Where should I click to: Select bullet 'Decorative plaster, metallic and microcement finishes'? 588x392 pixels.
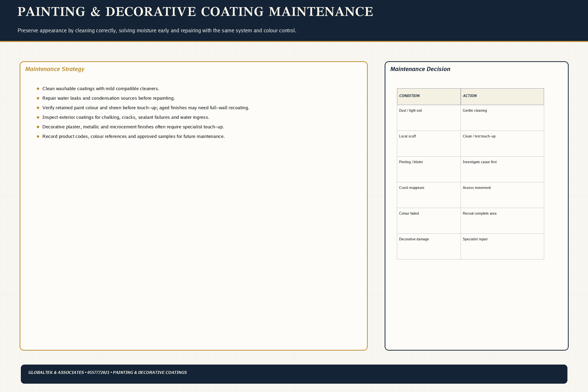(133, 127)
